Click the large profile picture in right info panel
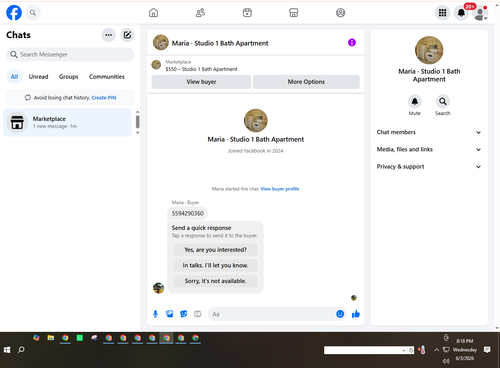Viewport: 500px width, 368px height. 429,50
